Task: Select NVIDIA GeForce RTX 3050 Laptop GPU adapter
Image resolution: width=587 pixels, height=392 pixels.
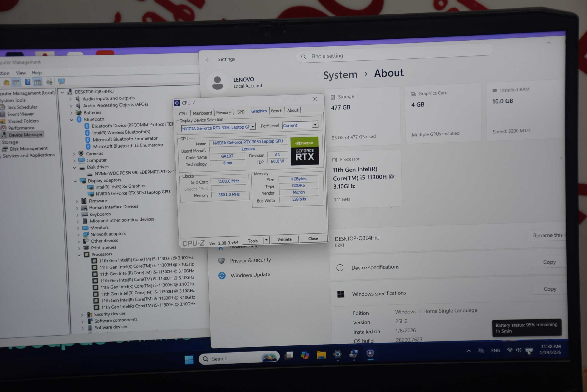Action: pyautogui.click(x=133, y=193)
